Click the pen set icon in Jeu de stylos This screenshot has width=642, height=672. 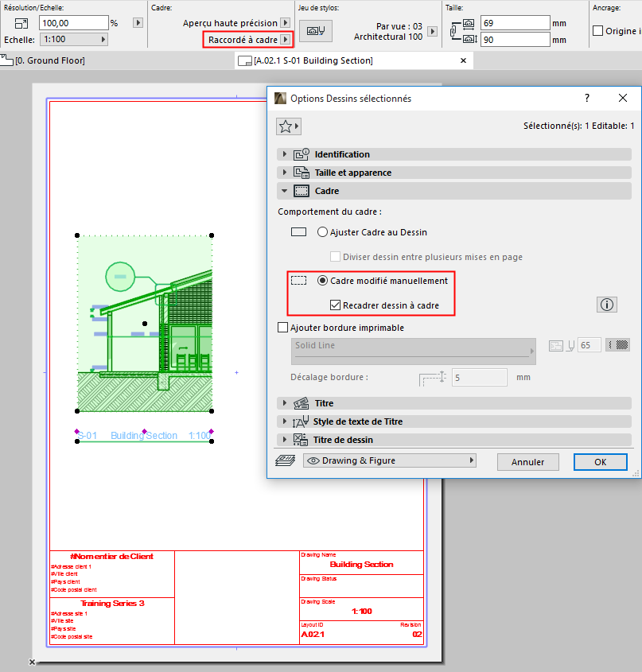click(316, 31)
